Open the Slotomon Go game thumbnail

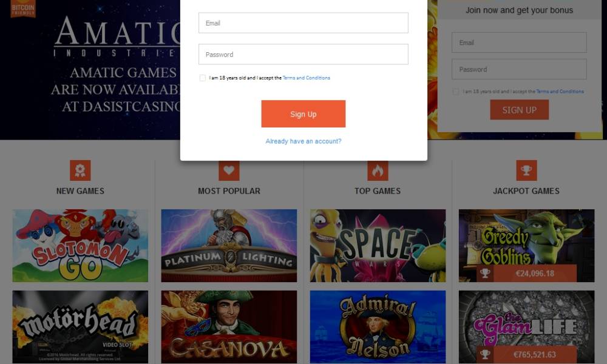(80, 246)
